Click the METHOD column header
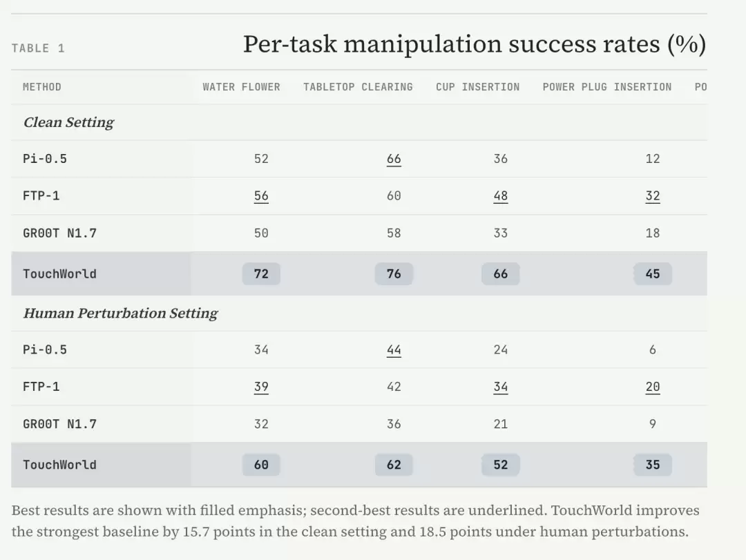Viewport: 746px width, 560px height. point(42,87)
